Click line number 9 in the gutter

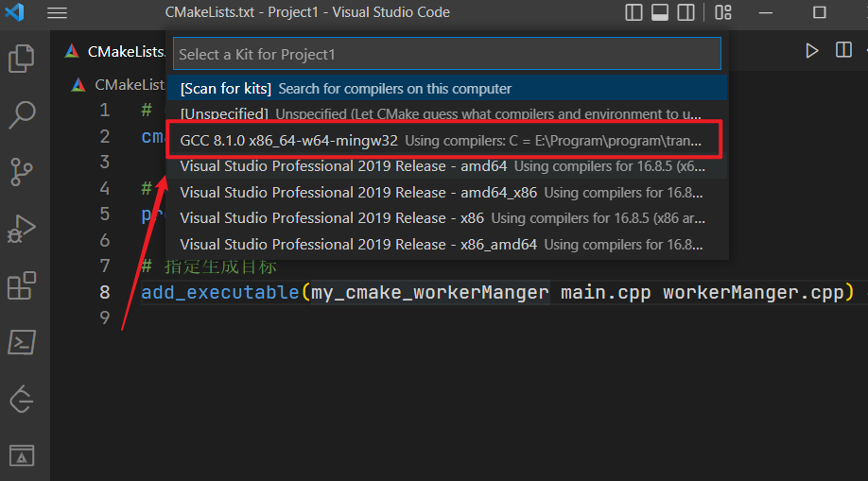tap(105, 318)
